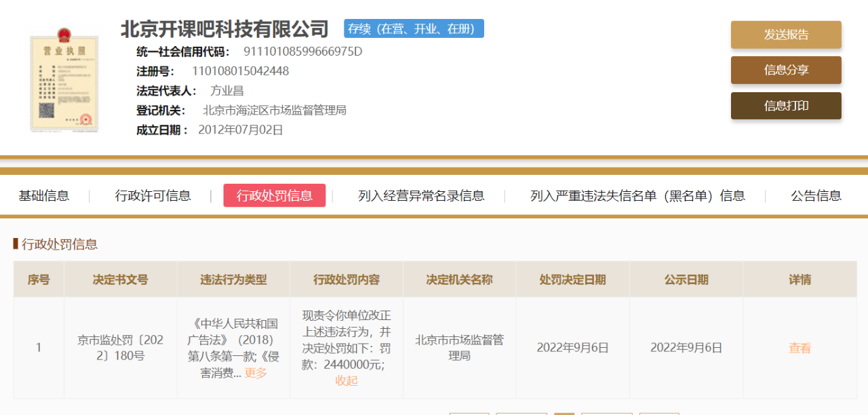Click the 行政处罚信息 section heading
868x415 pixels.
(60, 244)
